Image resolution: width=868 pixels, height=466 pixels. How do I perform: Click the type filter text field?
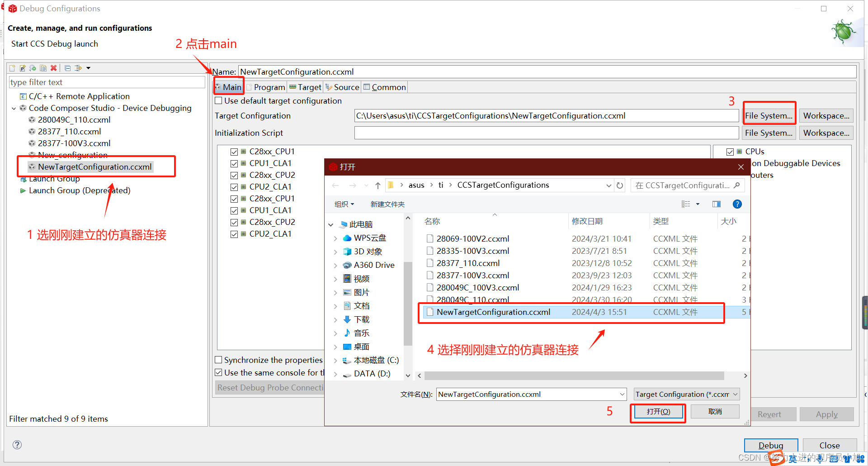point(107,82)
